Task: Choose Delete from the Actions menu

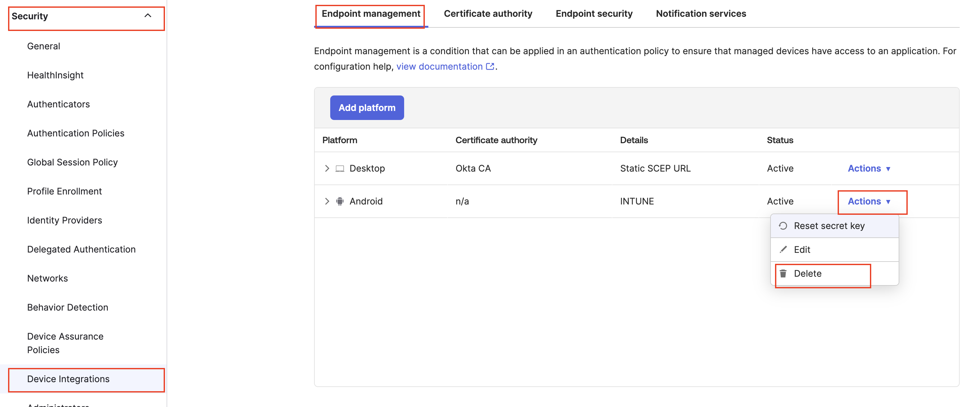Action: pos(807,273)
